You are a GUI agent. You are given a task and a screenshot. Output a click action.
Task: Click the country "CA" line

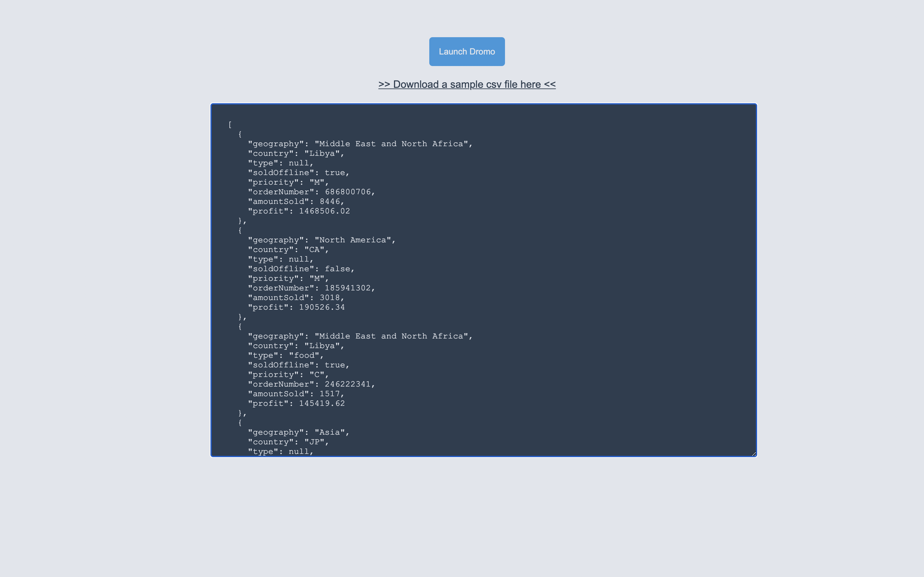288,250
